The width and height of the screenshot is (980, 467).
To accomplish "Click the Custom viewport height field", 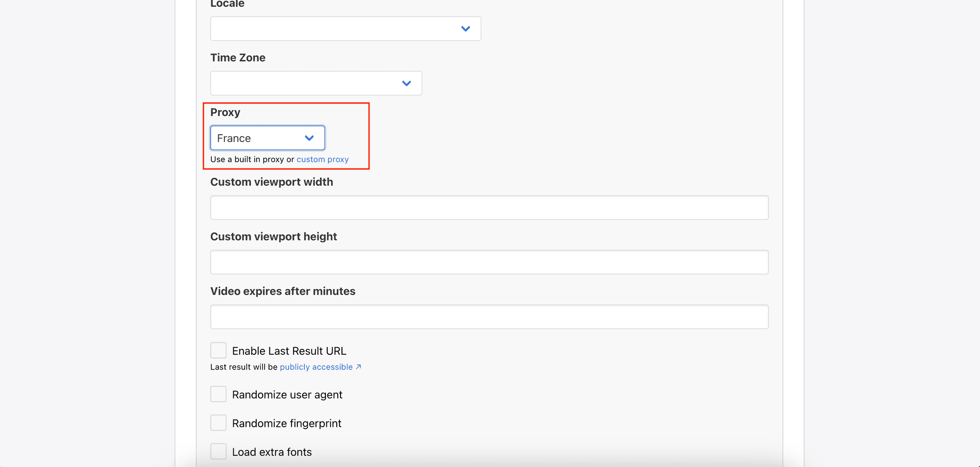I will [489, 262].
